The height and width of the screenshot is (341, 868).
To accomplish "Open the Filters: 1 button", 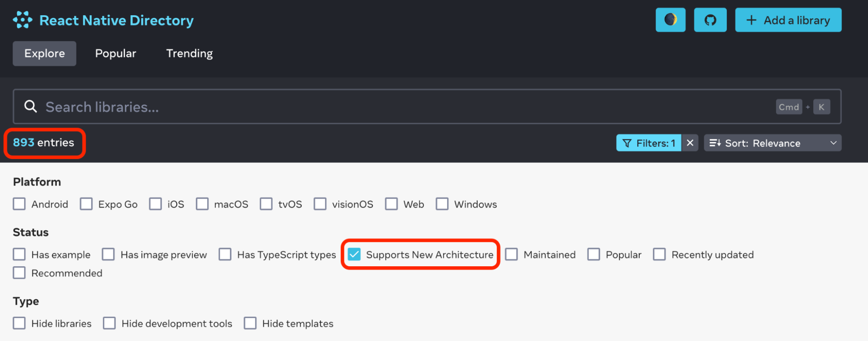I will pos(649,143).
